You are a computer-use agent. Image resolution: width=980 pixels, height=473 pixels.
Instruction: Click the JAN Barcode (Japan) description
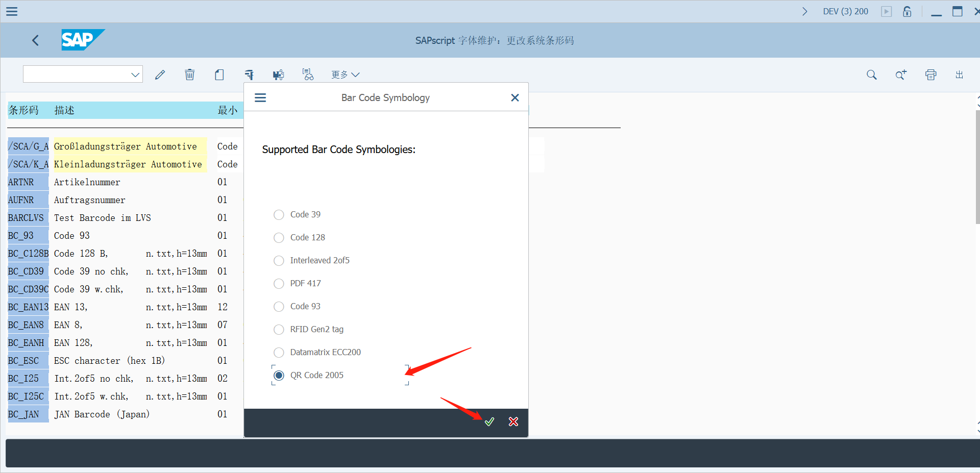(x=102, y=414)
